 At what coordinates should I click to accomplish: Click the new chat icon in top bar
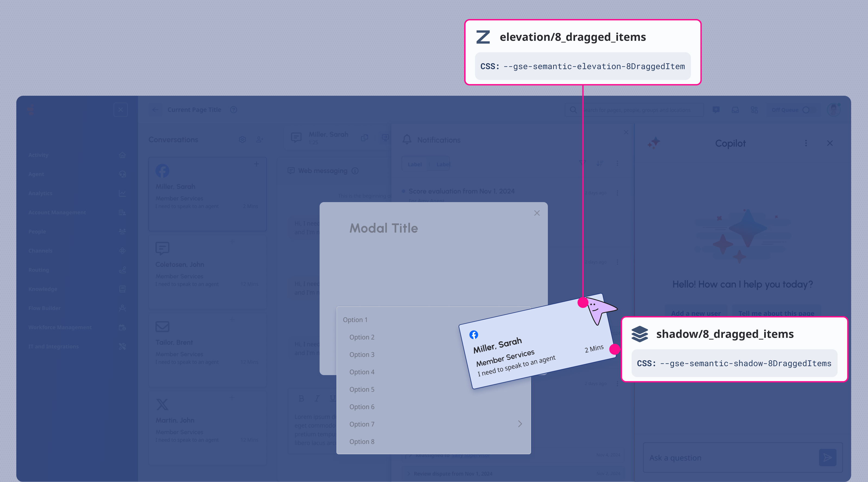coord(716,110)
